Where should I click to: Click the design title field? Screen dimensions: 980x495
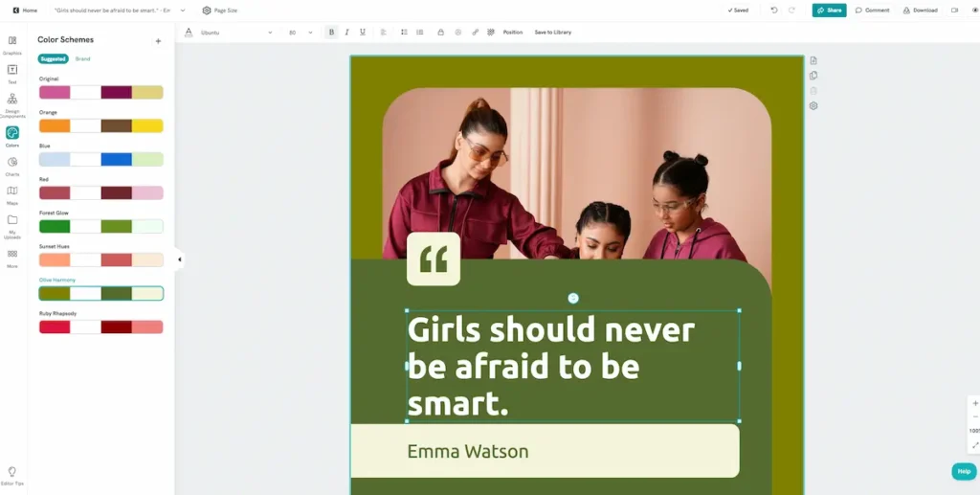coord(113,10)
